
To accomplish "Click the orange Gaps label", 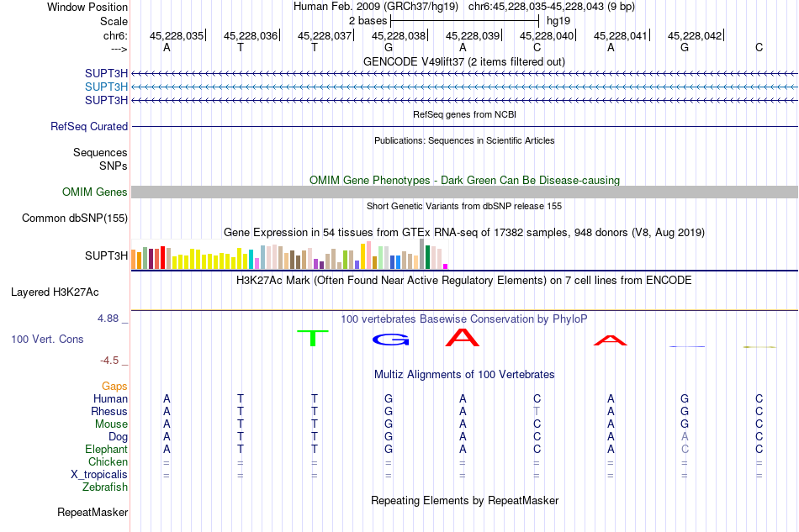I will (x=114, y=386).
